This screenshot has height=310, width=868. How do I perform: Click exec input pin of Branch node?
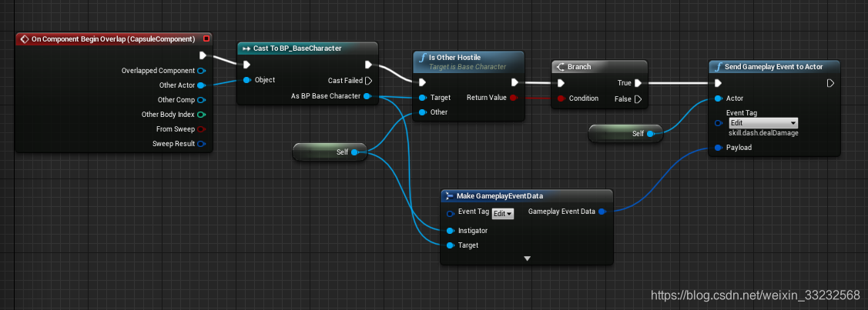561,83
